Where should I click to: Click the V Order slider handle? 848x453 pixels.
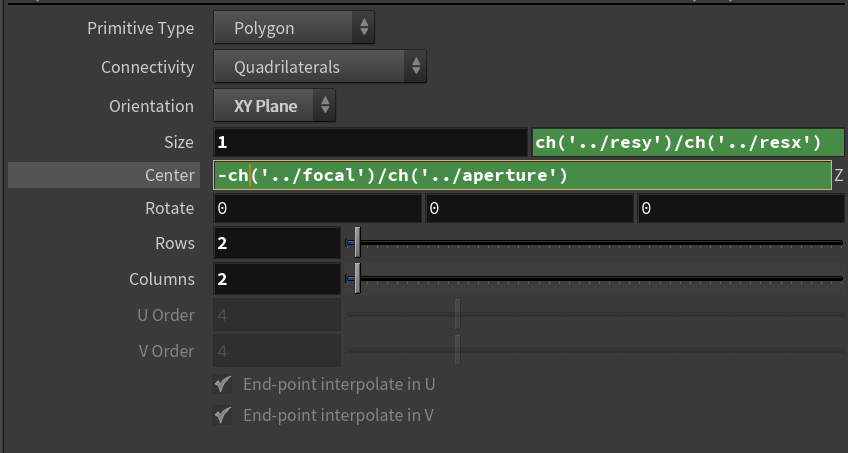pyautogui.click(x=457, y=350)
